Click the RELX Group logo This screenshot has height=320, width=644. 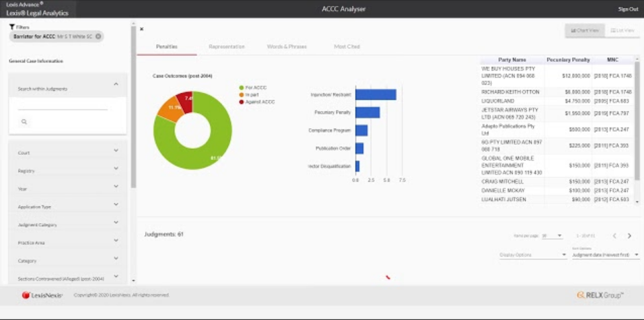(600, 295)
